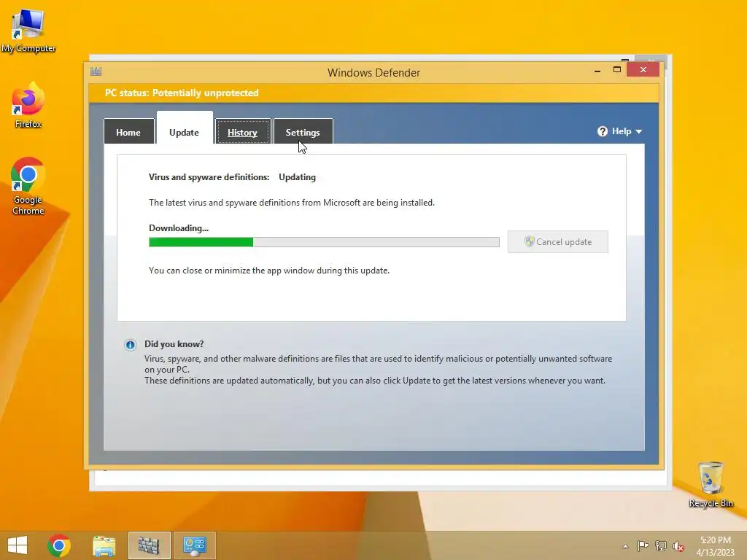Viewport: 747px width, 560px height.
Task: Launch Chrome from the taskbar
Action: [59, 545]
